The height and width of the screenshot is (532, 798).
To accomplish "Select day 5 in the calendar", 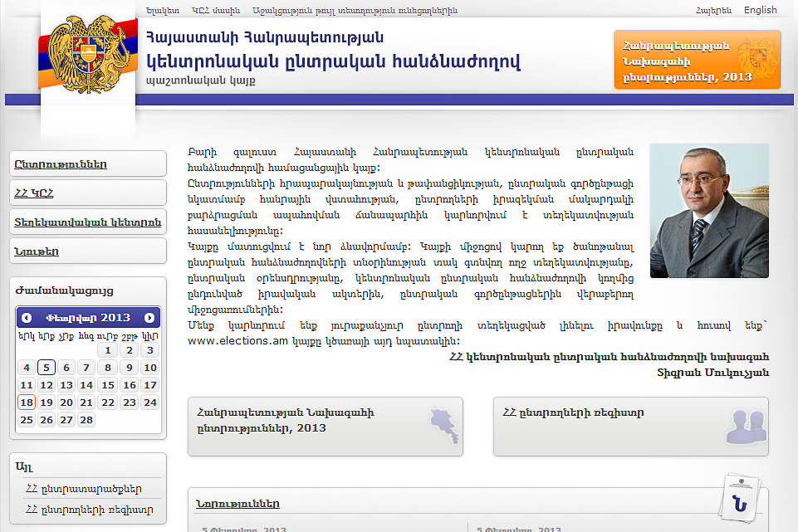I will coord(47,368).
